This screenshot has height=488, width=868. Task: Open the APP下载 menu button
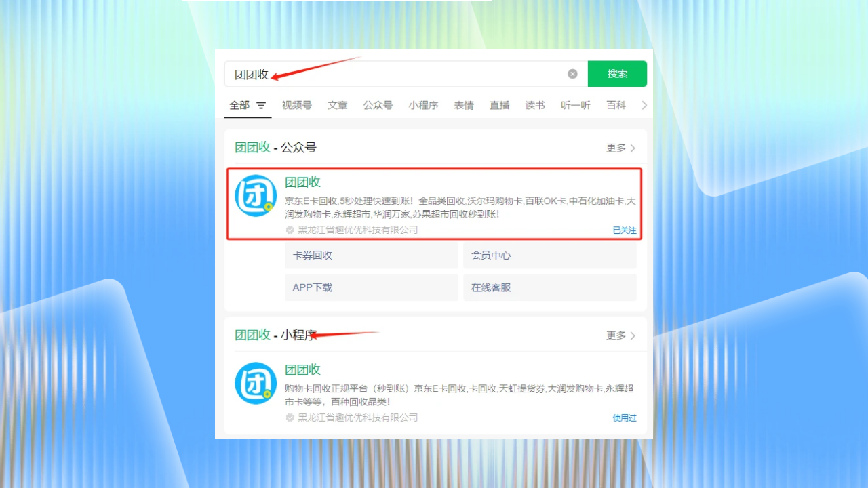pyautogui.click(x=372, y=287)
